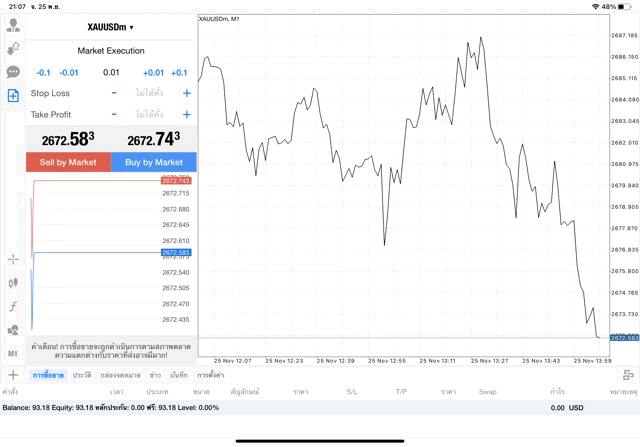640x447 pixels.
Task: Open the indicators function icon
Action: point(13,306)
